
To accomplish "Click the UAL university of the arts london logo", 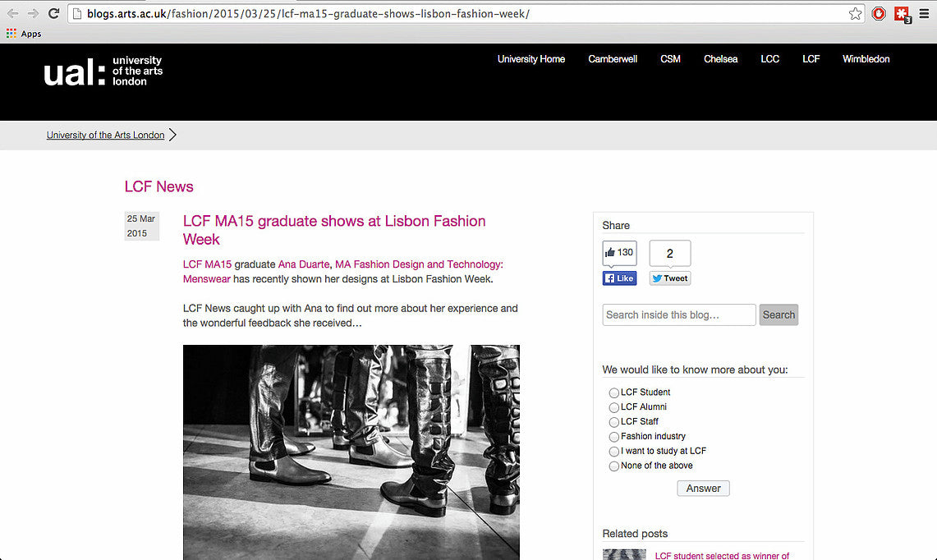I will tap(103, 71).
